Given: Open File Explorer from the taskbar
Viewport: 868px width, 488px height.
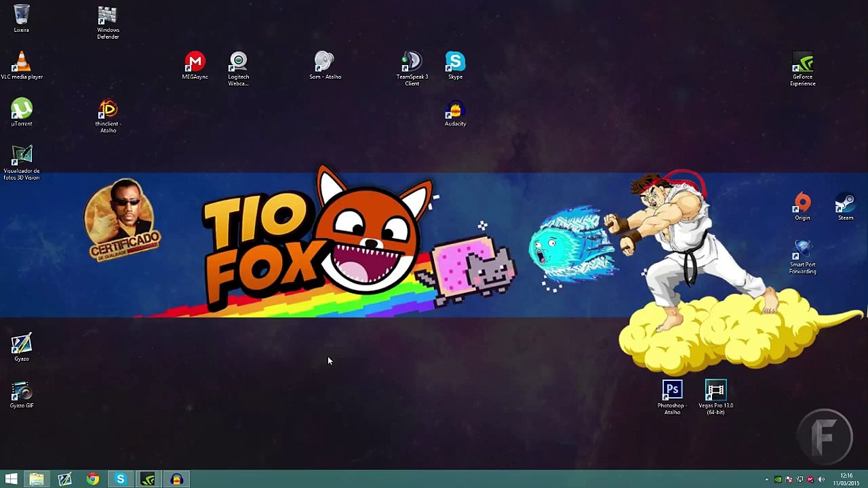Looking at the screenshot, I should coord(37,480).
